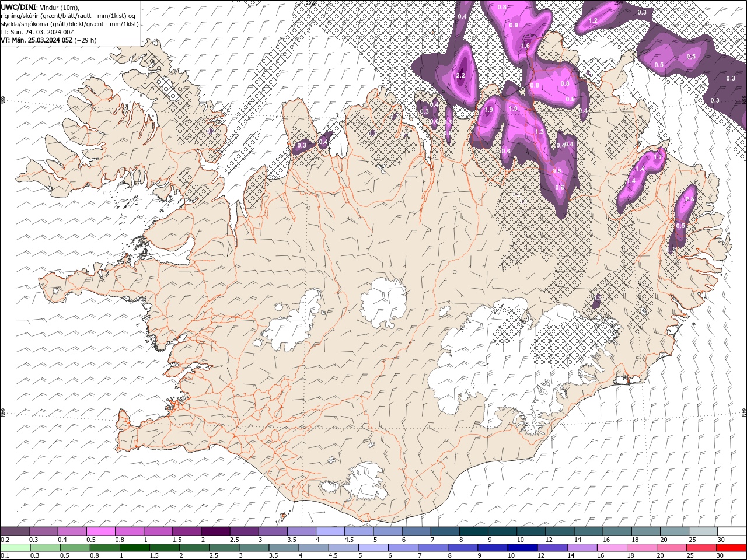Image resolution: width=747 pixels, height=560 pixels.
Task: Select the slydda/snjókoma legend description line
Action: tap(69, 24)
